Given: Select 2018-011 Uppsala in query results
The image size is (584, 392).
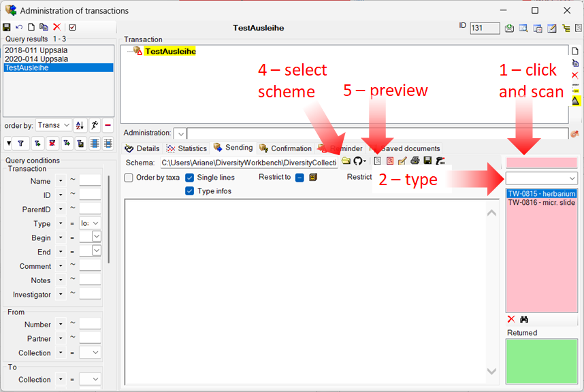Looking at the screenshot, I should [35, 50].
